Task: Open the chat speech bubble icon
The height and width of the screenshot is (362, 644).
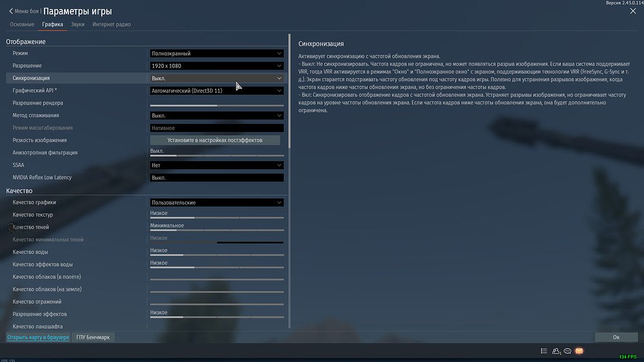Action: coord(567,351)
